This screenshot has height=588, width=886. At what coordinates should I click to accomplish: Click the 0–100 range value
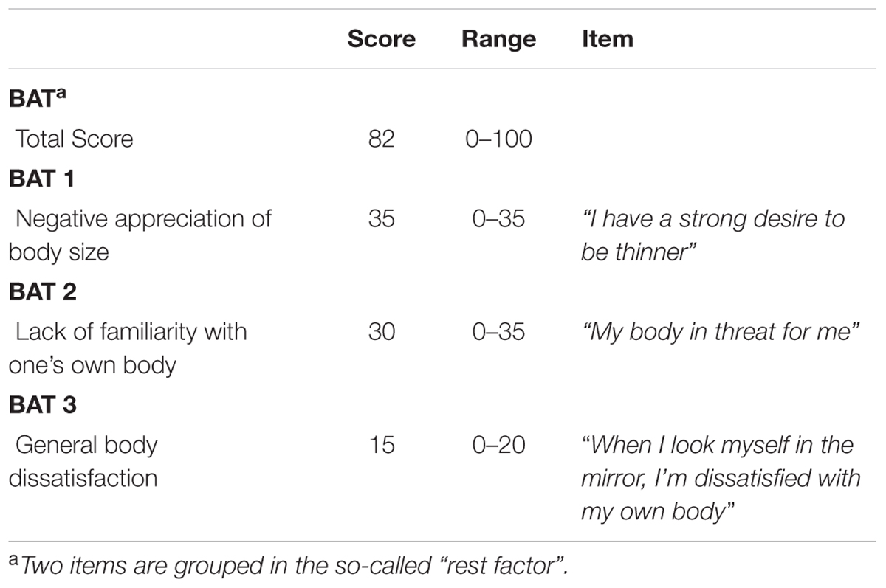[498, 139]
